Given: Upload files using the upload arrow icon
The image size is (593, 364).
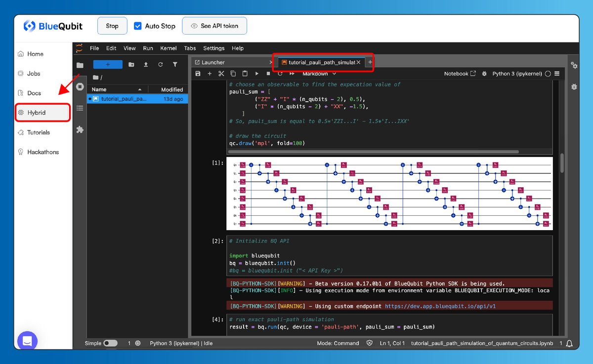Looking at the screenshot, I should click(x=145, y=64).
